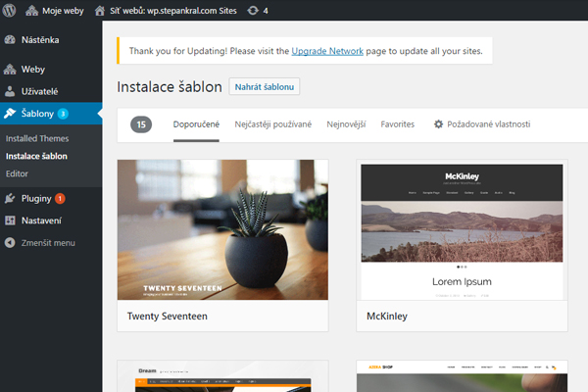The image size is (588, 392).
Task: Open the theme Editor submenu item
Action: [x=17, y=173]
